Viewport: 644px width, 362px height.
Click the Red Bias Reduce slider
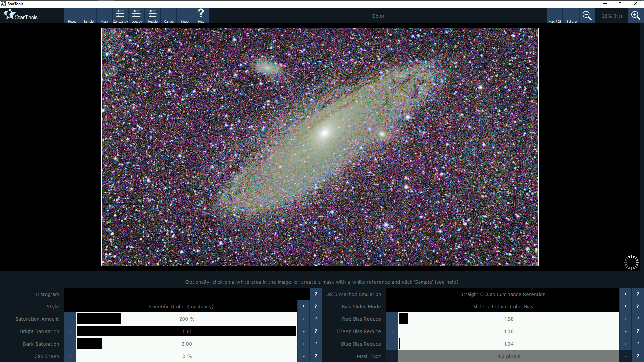508,319
